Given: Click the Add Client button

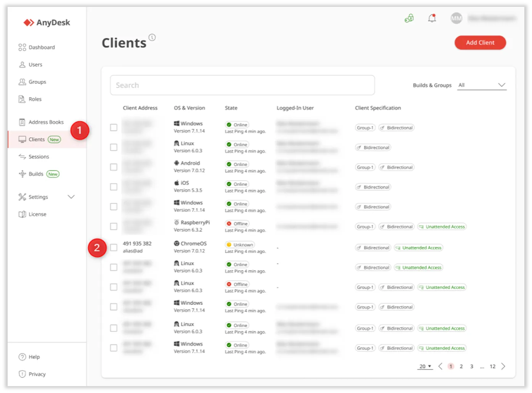Looking at the screenshot, I should pyautogui.click(x=480, y=43).
